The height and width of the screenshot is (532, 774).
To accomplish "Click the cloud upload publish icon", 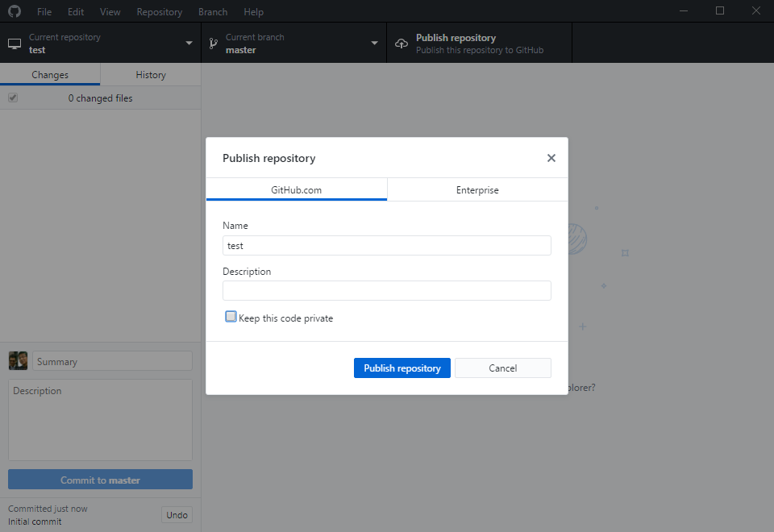I will 401,44.
